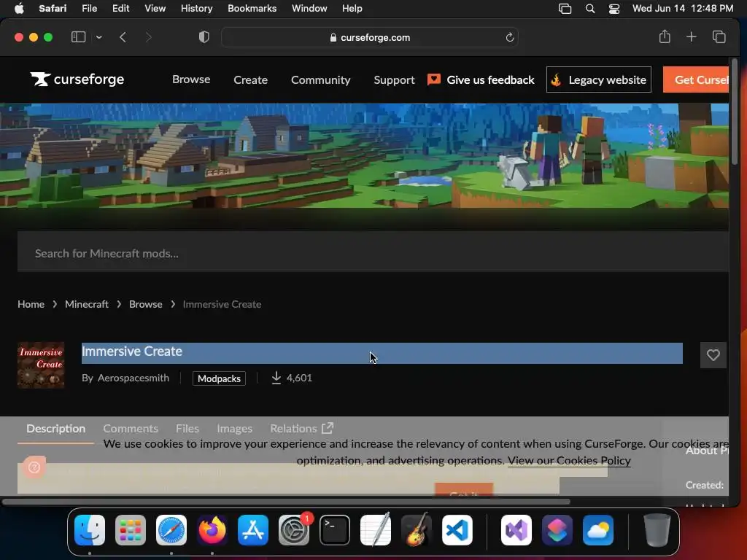Open the File menu
Screen dimensions: 747x560
click(x=89, y=9)
